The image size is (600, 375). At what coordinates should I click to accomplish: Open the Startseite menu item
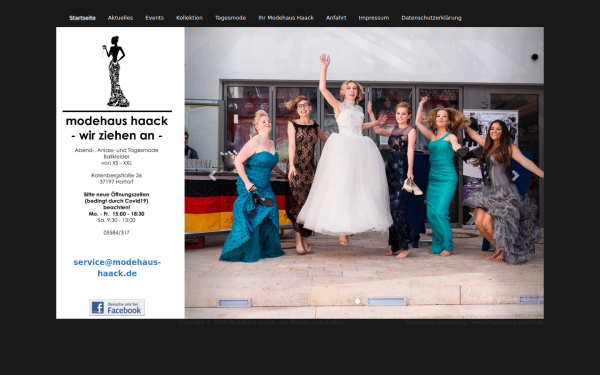(x=82, y=18)
